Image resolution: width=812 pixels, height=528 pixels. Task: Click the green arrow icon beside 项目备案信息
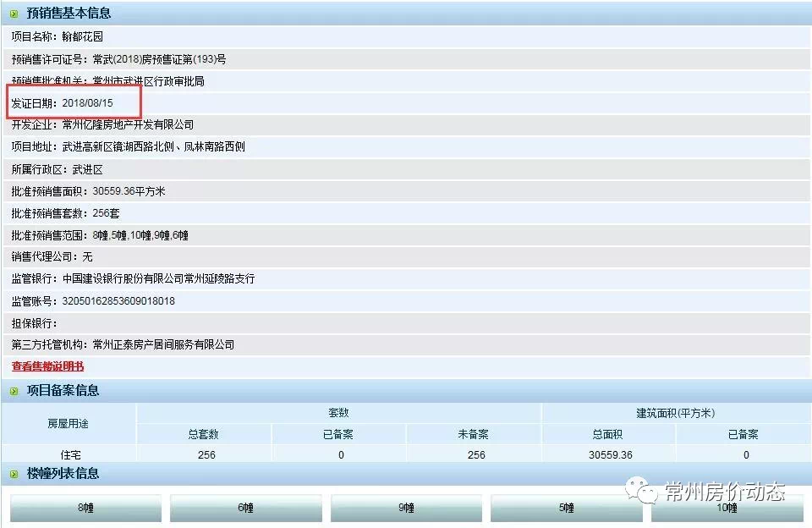(14, 391)
